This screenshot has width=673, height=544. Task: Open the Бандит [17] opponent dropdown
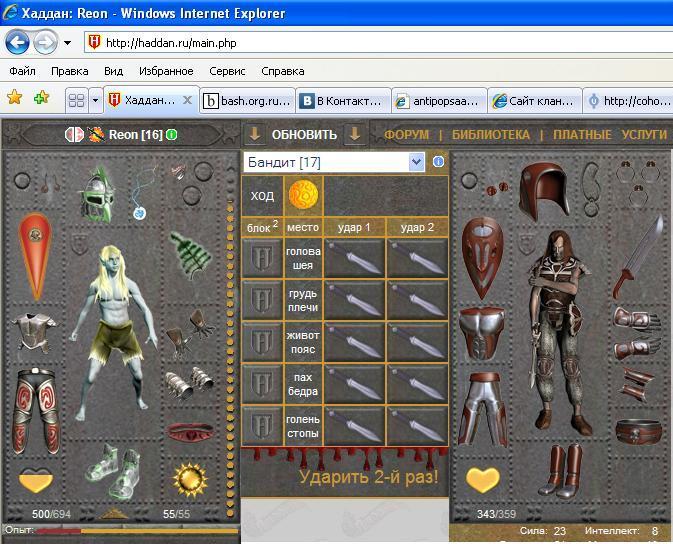tap(335, 162)
